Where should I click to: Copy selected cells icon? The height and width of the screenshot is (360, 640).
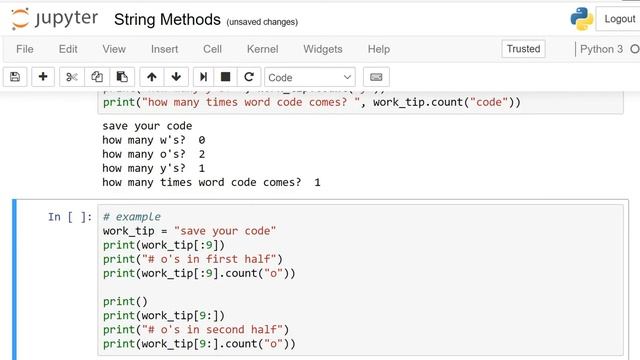(x=97, y=77)
